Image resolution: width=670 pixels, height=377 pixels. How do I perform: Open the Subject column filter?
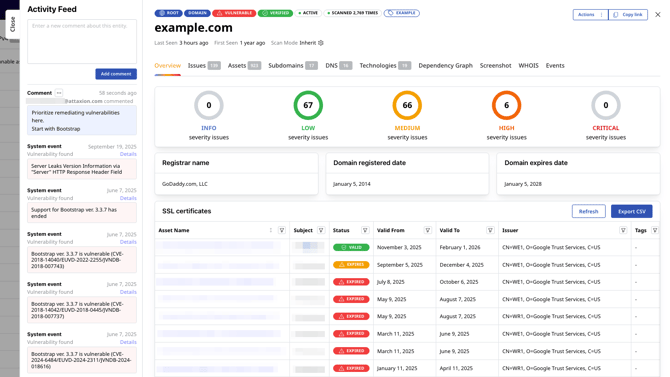tap(321, 230)
